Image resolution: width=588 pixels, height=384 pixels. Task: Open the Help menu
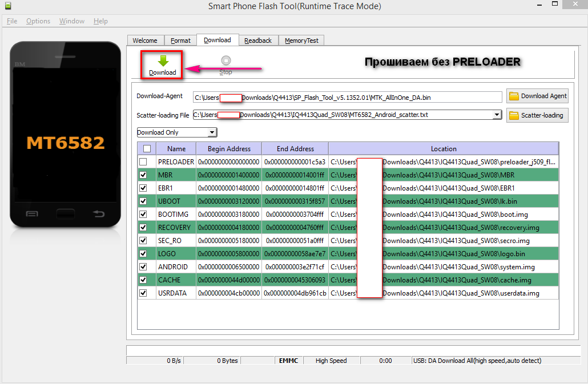point(100,21)
